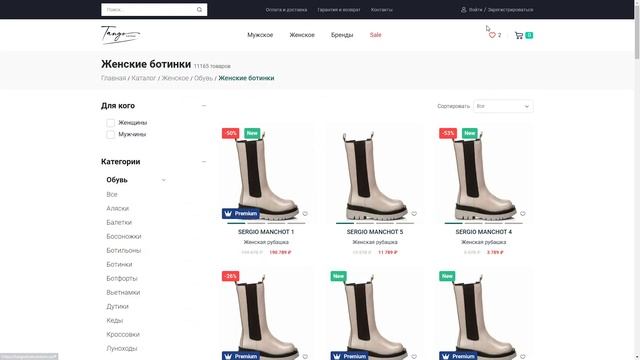Click New badge on SERGIO MANCHOT 1
This screenshot has height=360, width=640.
(x=252, y=133)
